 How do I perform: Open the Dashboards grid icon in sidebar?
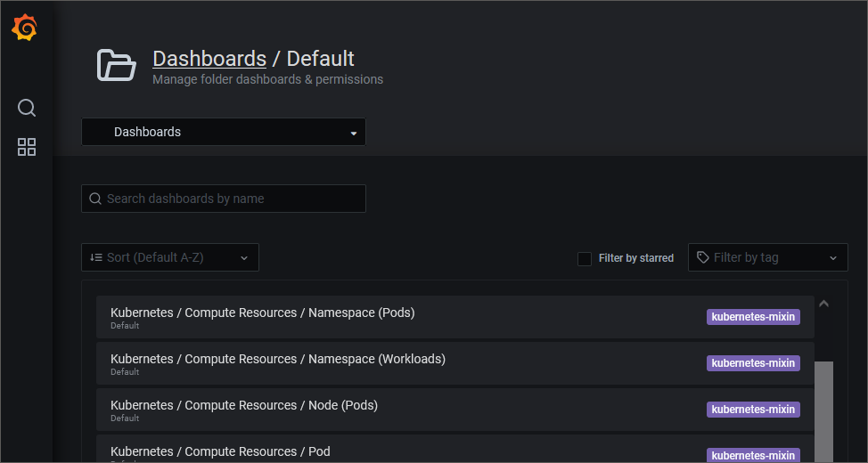tap(27, 147)
